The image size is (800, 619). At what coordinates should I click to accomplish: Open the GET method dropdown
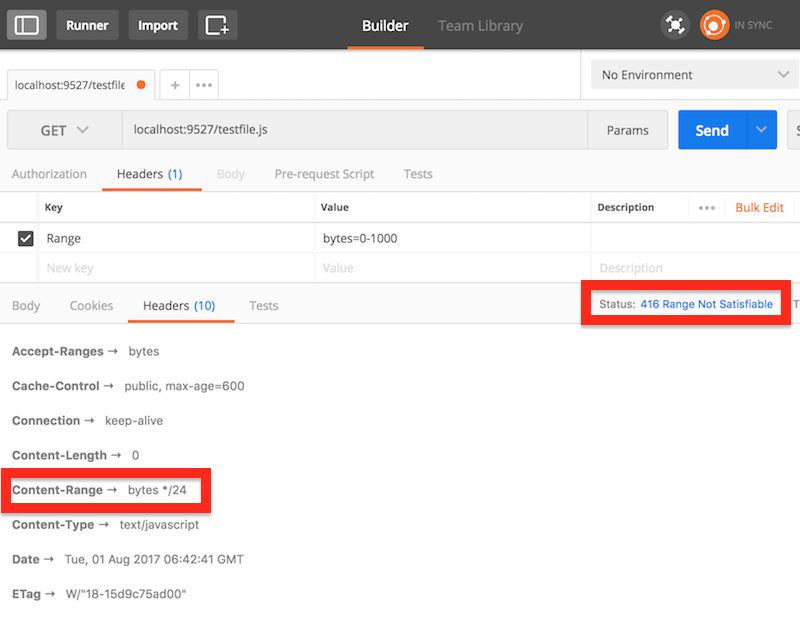tap(64, 130)
